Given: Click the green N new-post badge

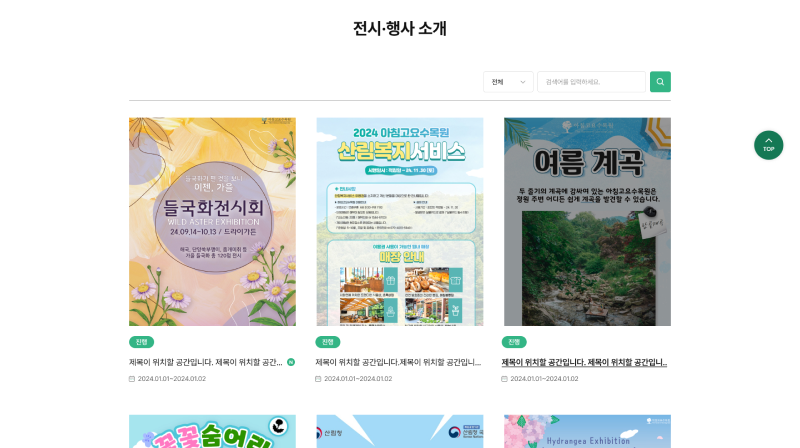Looking at the screenshot, I should coord(291,362).
